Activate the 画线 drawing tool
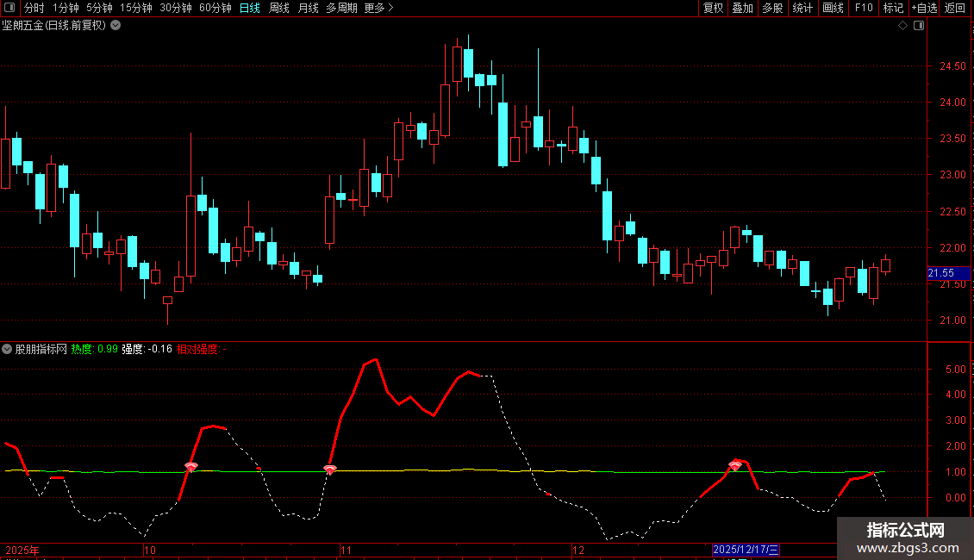974x560 pixels. coord(833,8)
